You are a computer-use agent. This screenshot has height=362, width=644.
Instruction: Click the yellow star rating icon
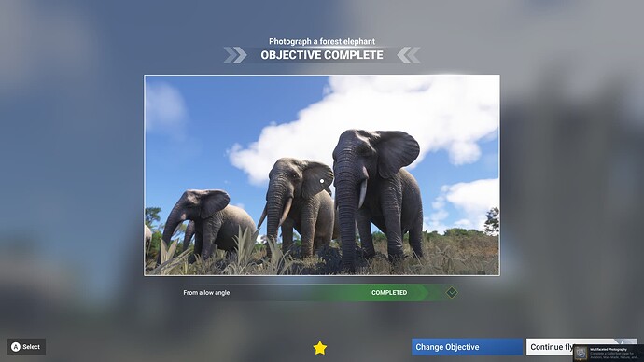coord(320,348)
